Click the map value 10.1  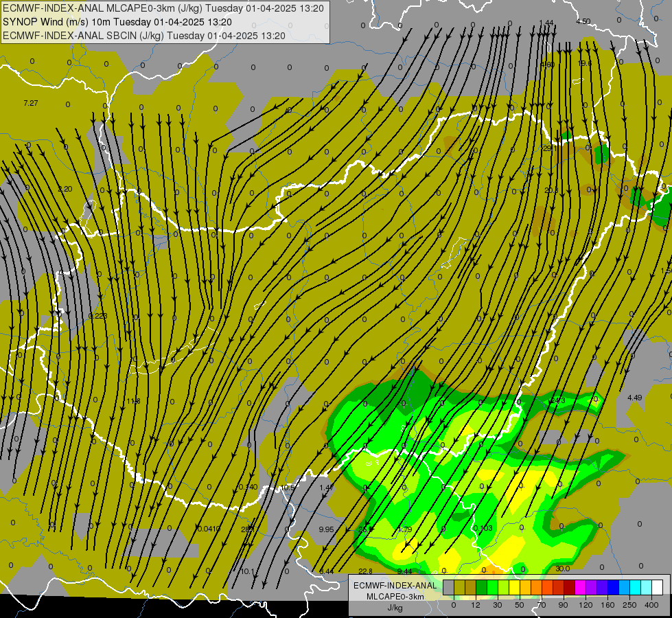coord(248,571)
